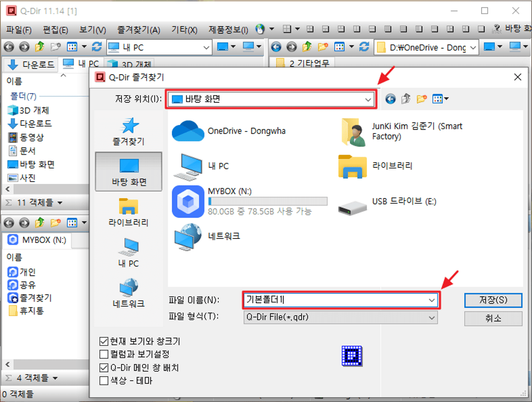Click the up-folder icon in the top-left pane
Viewport: 532px width, 402px height.
(40, 47)
